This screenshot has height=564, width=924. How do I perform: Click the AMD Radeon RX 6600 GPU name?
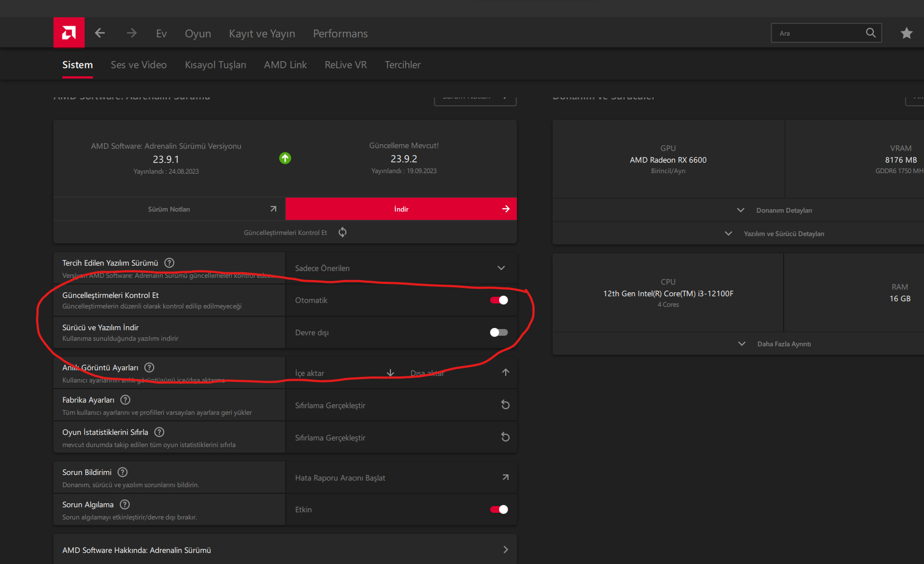pos(668,160)
